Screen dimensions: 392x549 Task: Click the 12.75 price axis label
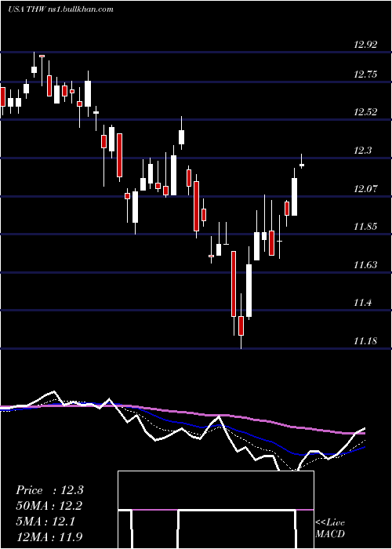[366, 75]
